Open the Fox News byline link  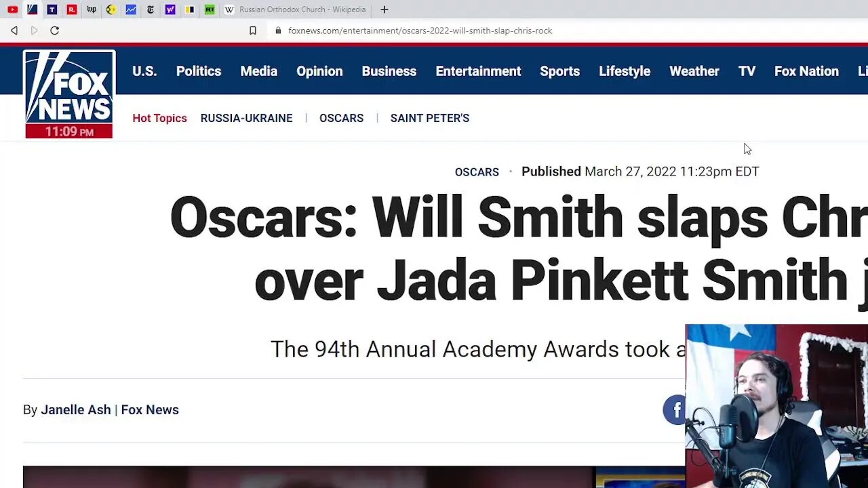tap(150, 410)
